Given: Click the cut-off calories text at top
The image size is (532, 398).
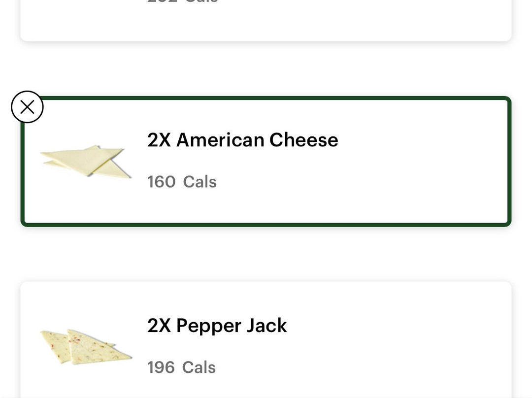Looking at the screenshot, I should [182, 2].
